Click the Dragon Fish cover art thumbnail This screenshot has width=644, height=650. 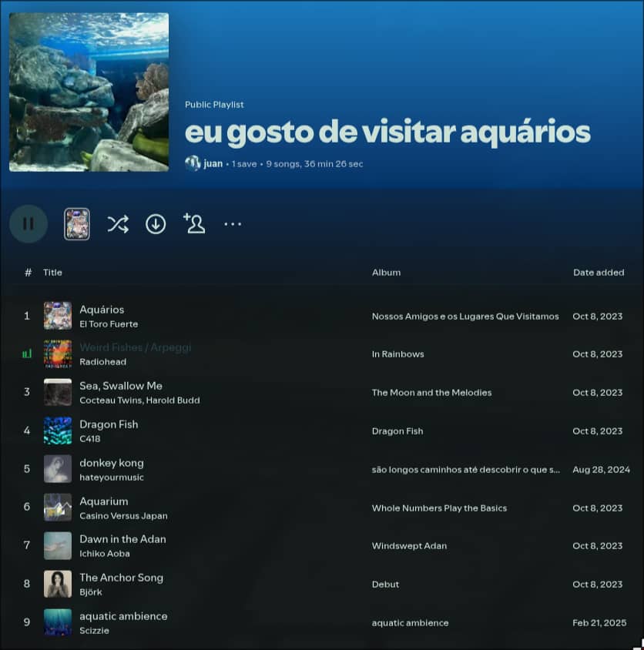point(58,431)
